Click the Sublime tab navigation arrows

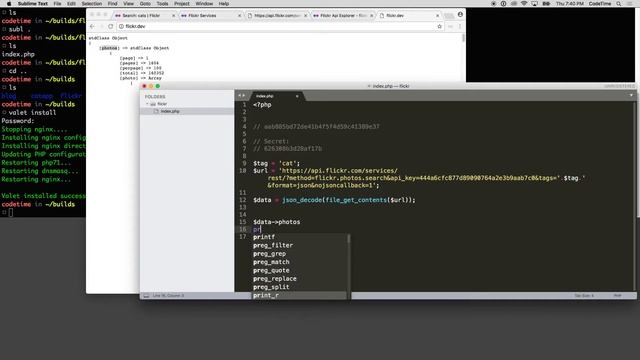[x=242, y=96]
